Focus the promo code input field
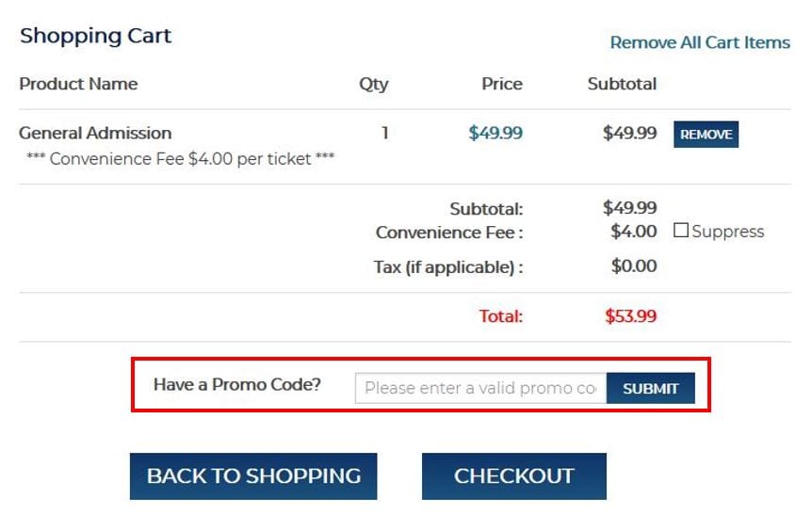This screenshot has width=812, height=531. pyautogui.click(x=480, y=388)
